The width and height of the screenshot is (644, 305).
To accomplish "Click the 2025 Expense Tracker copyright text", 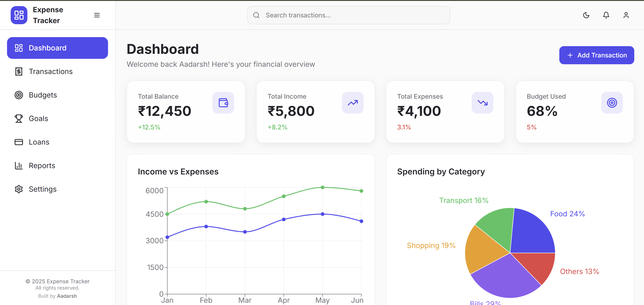I will [58, 281].
